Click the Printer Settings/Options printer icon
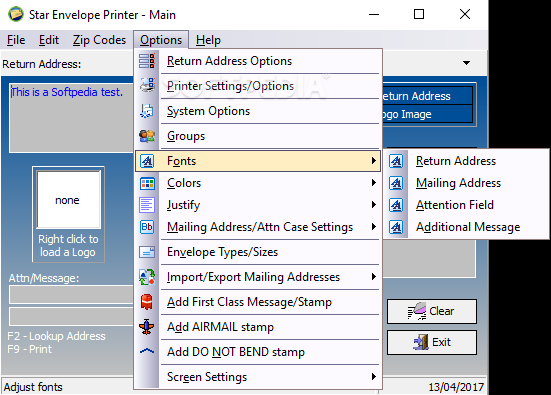Screen dimensions: 551x395 pyautogui.click(x=147, y=85)
